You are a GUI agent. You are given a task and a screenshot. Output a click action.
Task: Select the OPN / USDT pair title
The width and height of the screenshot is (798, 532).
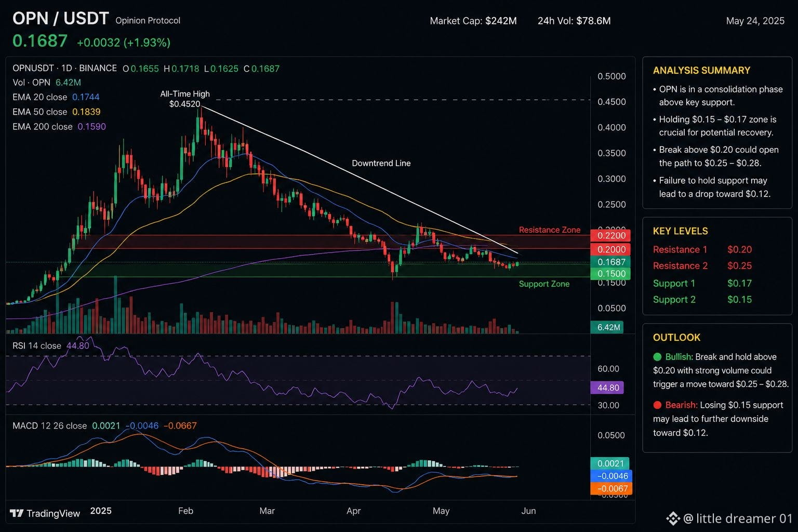(60, 19)
